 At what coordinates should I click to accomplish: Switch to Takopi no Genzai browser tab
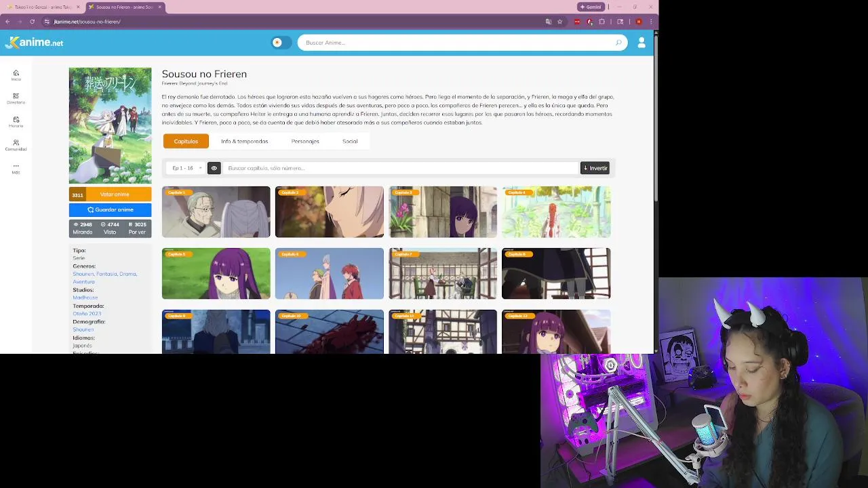click(x=42, y=7)
